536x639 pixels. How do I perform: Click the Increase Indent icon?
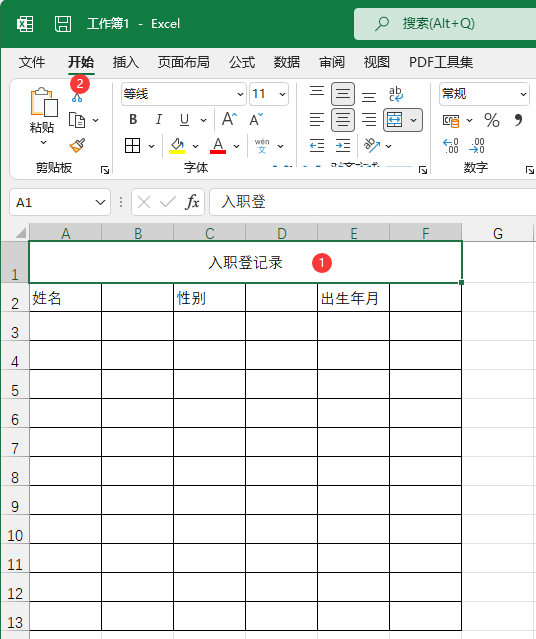pos(343,145)
